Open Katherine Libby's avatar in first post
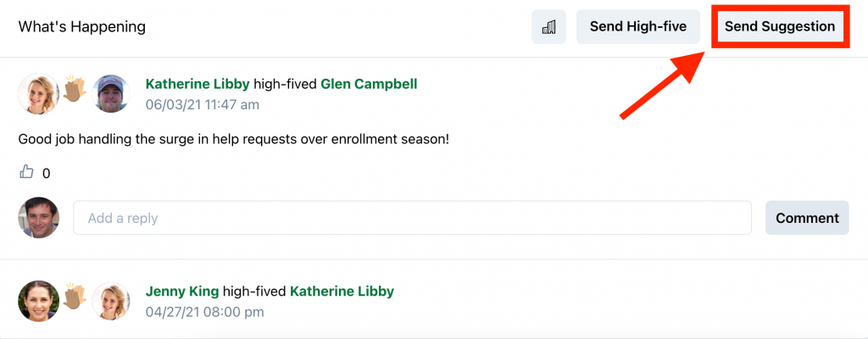The image size is (868, 339). pyautogui.click(x=38, y=94)
